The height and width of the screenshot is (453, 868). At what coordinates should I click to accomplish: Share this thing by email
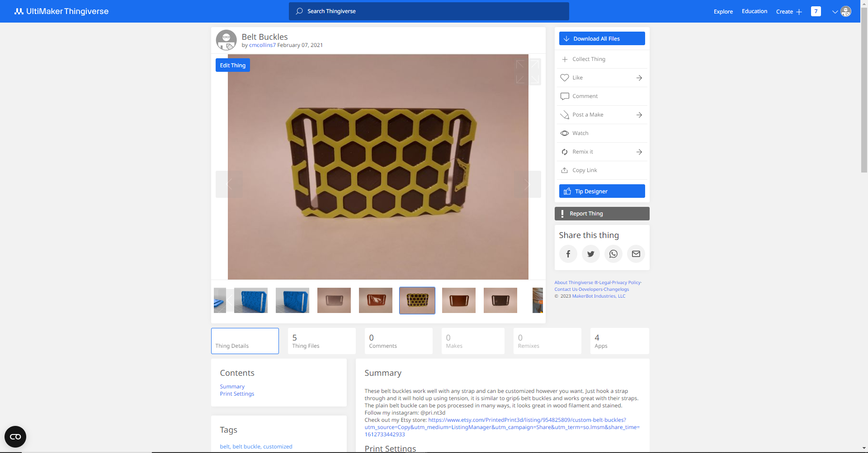pos(636,254)
